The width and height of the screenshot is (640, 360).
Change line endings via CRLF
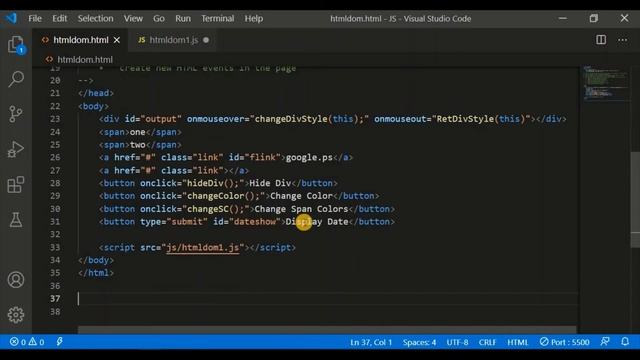[487, 342]
